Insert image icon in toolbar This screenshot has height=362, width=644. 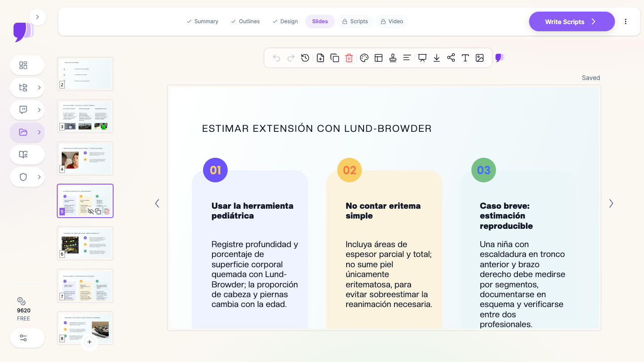click(x=479, y=58)
